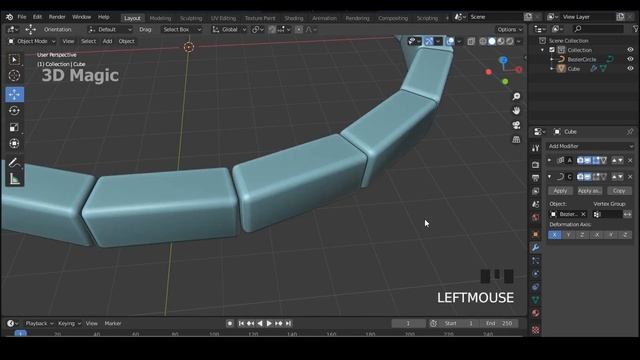640x360 pixels.
Task: Enable wireframe viewport shading
Action: coord(483,41)
